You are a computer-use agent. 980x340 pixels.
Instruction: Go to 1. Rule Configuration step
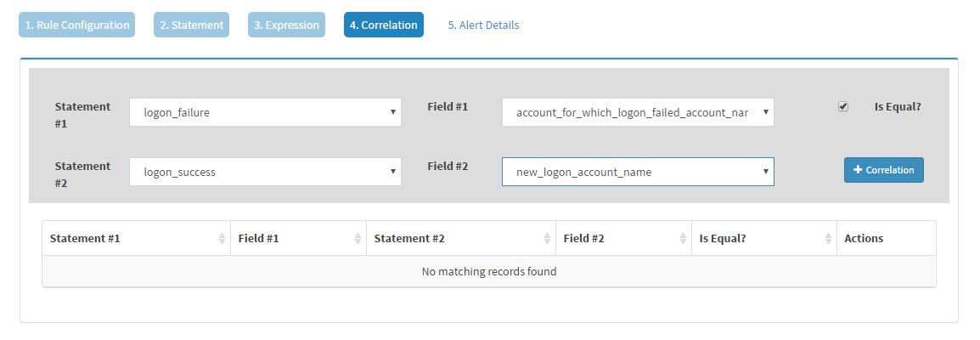(x=77, y=25)
